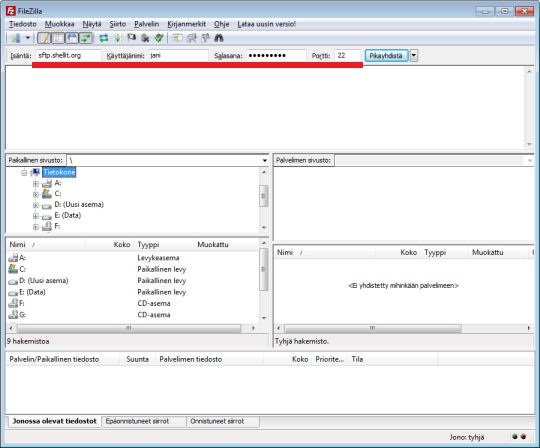The image size is (540, 448).
Task: Open the Palvelimen sivusto path dropdown
Action: [530, 160]
